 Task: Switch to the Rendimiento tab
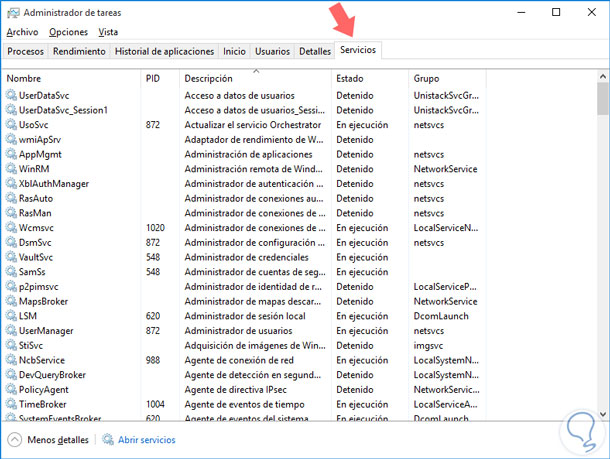[79, 51]
